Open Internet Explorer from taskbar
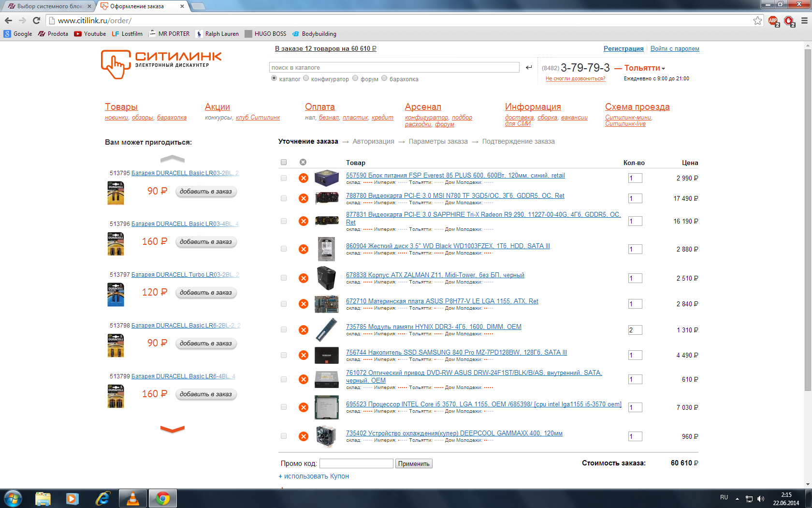The width and height of the screenshot is (812, 508). (102, 498)
